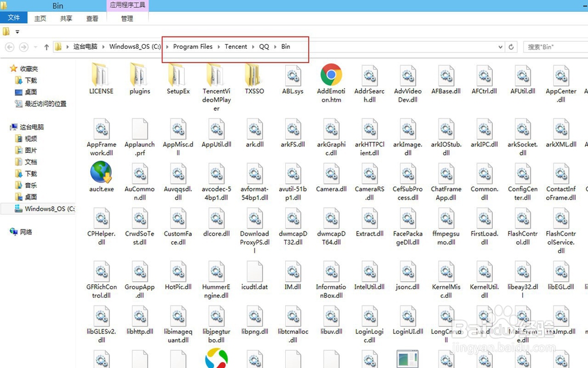Image resolution: width=588 pixels, height=368 pixels.
Task: Open 文档 in navigation pane
Action: [x=31, y=162]
